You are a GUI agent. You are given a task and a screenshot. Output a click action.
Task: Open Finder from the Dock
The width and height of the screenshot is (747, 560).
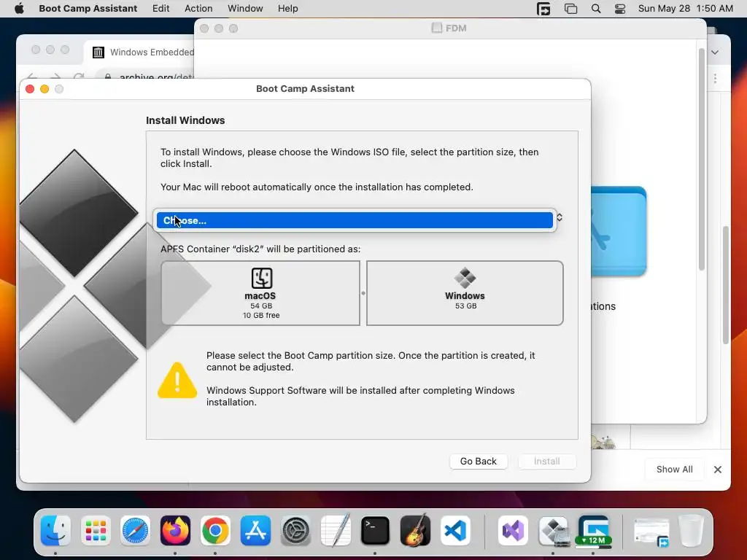[55, 531]
